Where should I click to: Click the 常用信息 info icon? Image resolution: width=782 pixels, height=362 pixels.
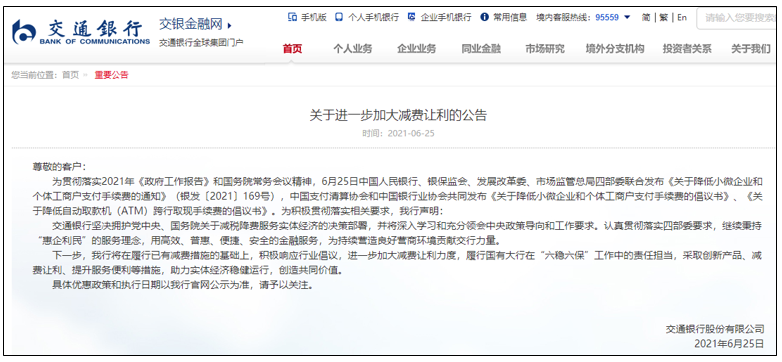[484, 17]
